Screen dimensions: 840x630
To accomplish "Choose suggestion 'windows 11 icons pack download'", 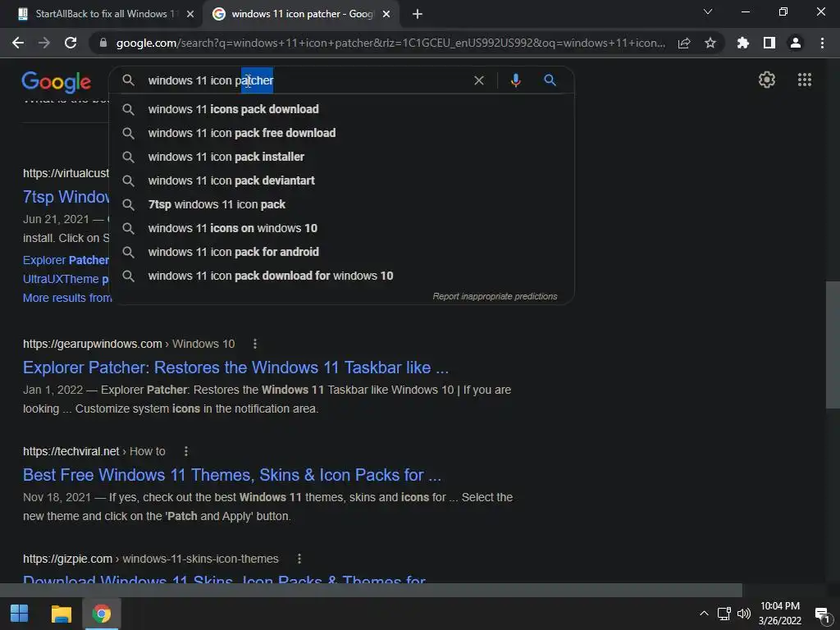I will [x=342, y=109].
